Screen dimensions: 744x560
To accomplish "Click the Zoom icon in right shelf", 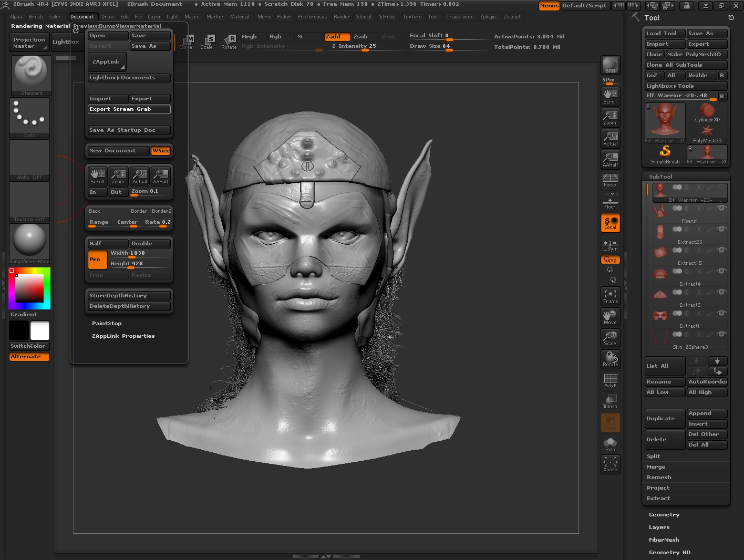I will [x=610, y=117].
